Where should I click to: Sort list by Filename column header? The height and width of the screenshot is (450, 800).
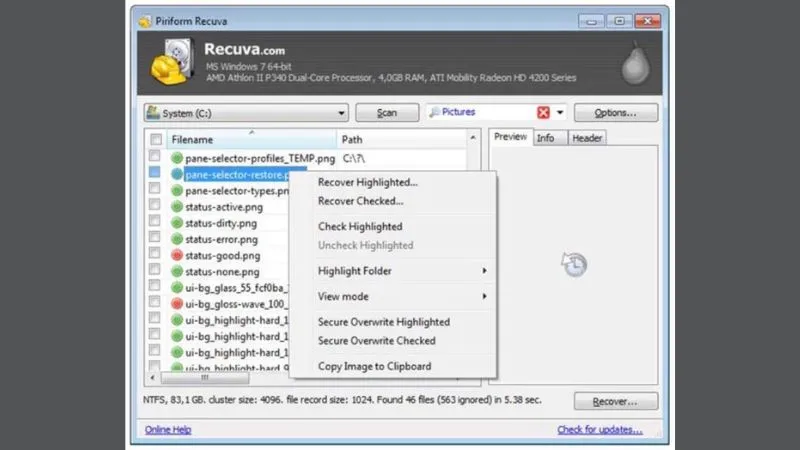(252, 139)
